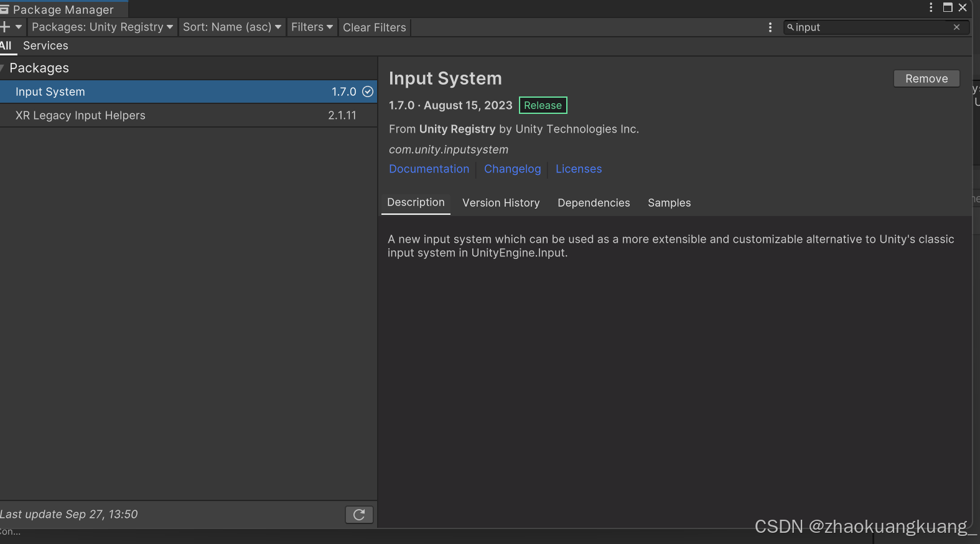Collapse the Packages group

pyautogui.click(x=2, y=68)
